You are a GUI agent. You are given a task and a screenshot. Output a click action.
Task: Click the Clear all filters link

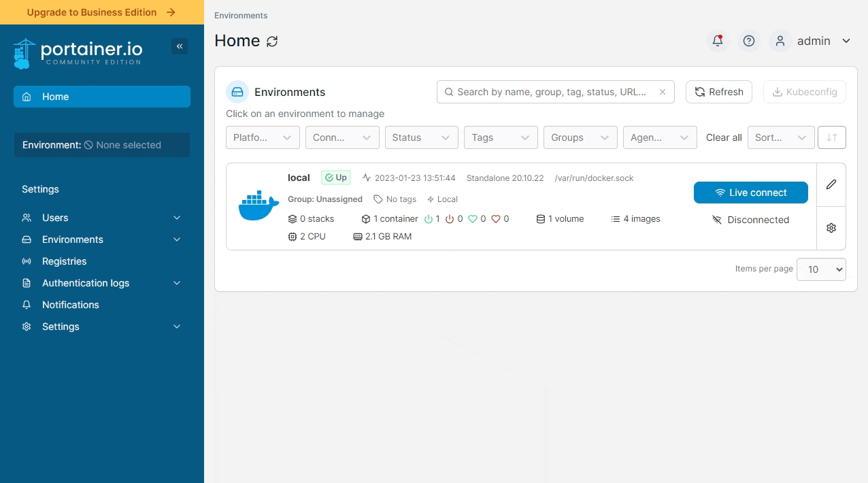(723, 137)
